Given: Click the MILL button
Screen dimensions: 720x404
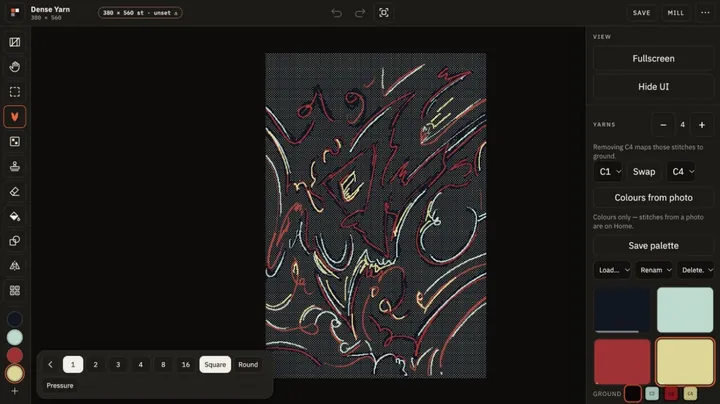Looking at the screenshot, I should 675,13.
